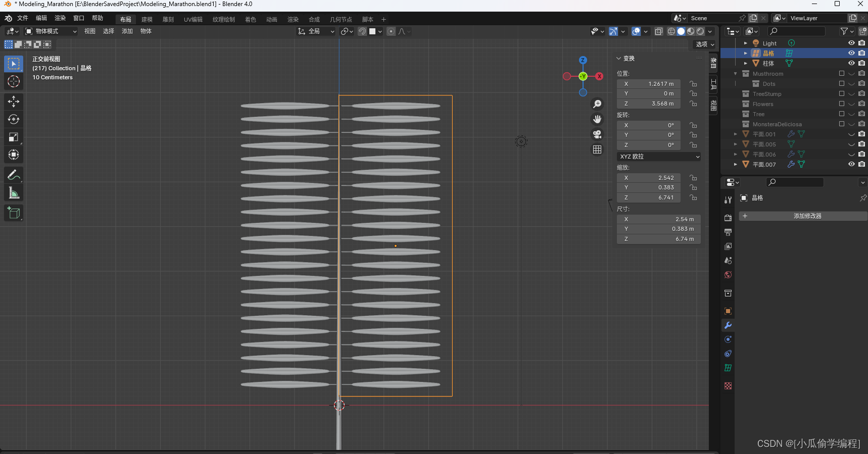Viewport: 868px width, 454px height.
Task: Select the Scale tool
Action: 14,137
